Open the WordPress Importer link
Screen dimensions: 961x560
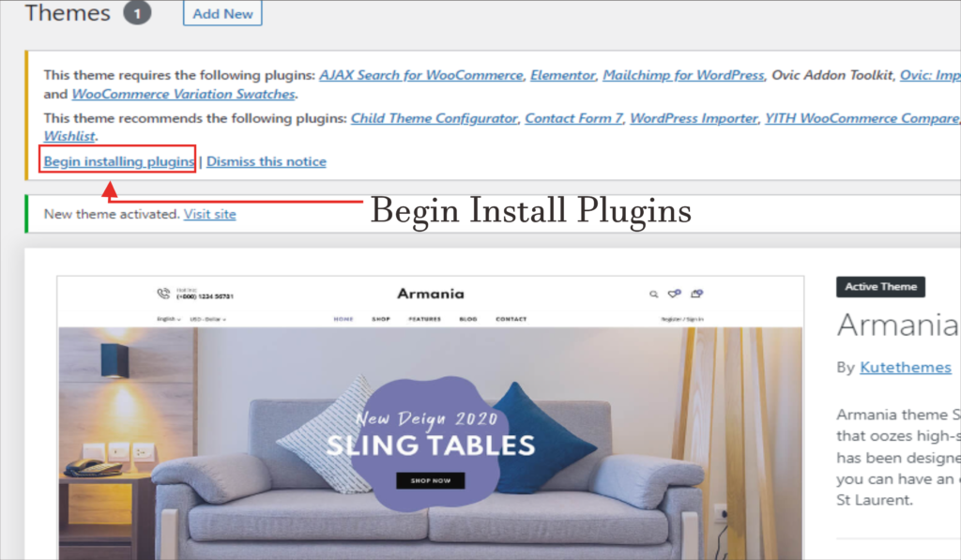point(694,118)
